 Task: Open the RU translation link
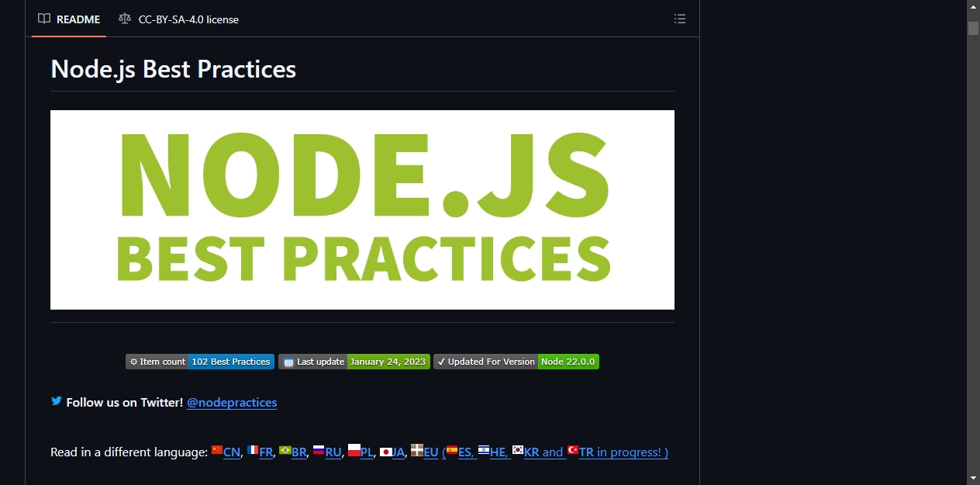click(x=333, y=452)
